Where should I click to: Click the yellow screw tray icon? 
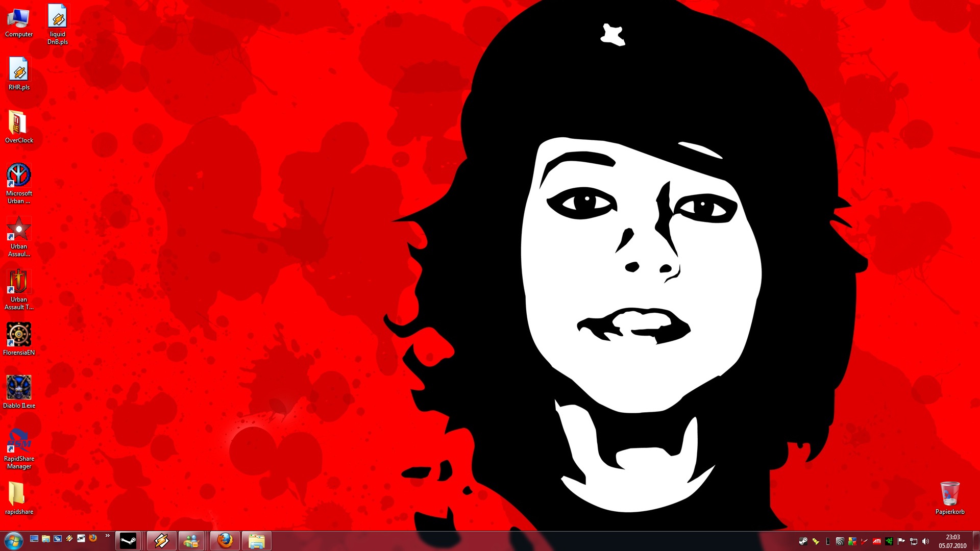pyautogui.click(x=816, y=541)
